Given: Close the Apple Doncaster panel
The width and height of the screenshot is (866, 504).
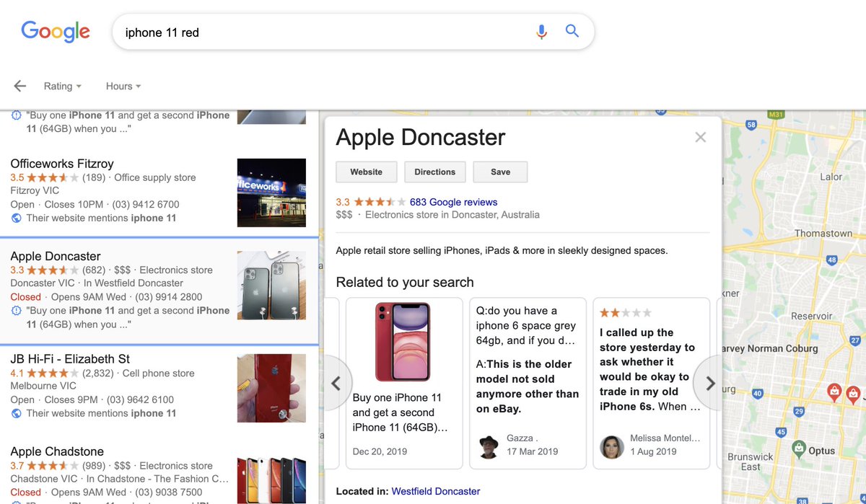Looking at the screenshot, I should pos(700,137).
